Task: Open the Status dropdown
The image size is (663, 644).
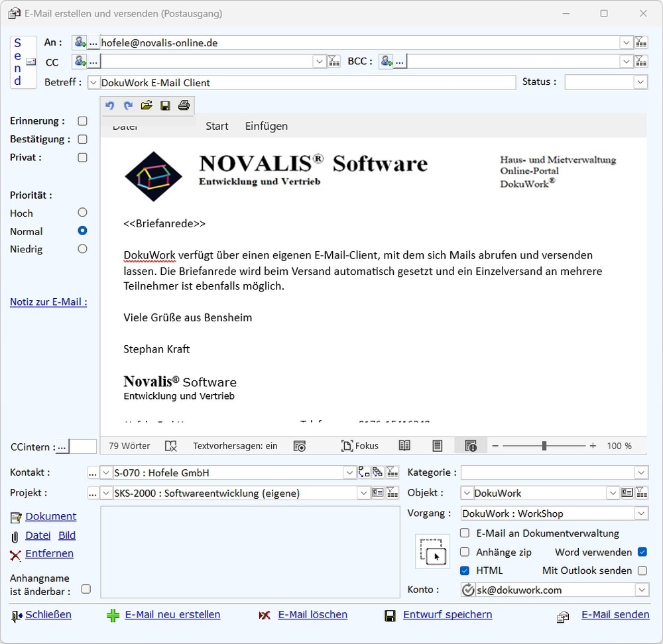Action: point(640,82)
